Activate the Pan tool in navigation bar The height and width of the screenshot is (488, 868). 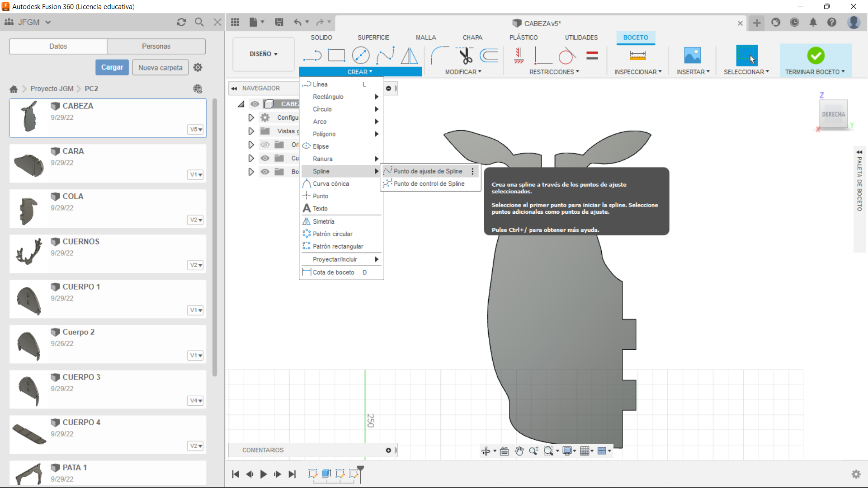[519, 450]
